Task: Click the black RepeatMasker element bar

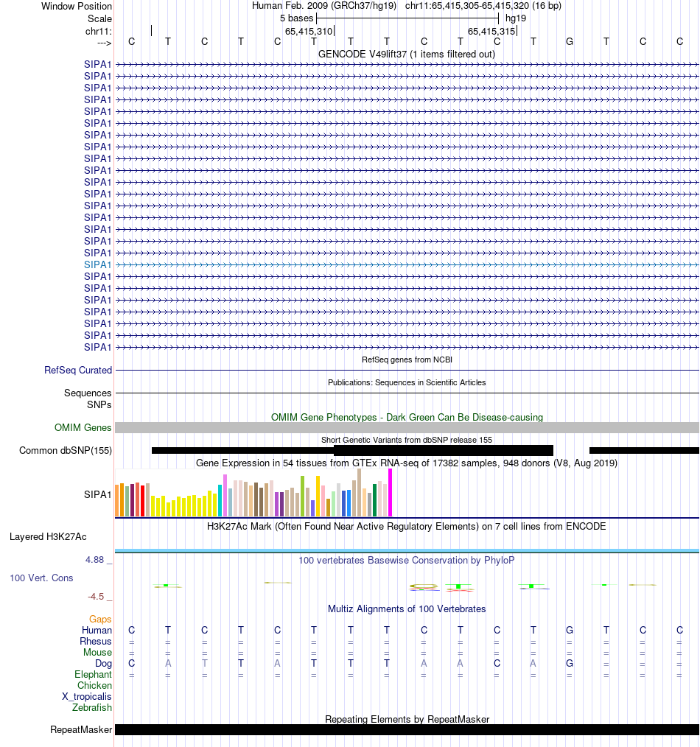Action: (407, 730)
